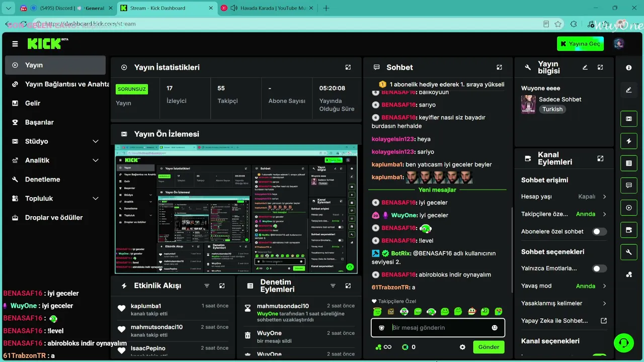Screen dimensions: 644x362
Task: Switch to the Havada Karada YouTube Music tab
Action: (268, 8)
